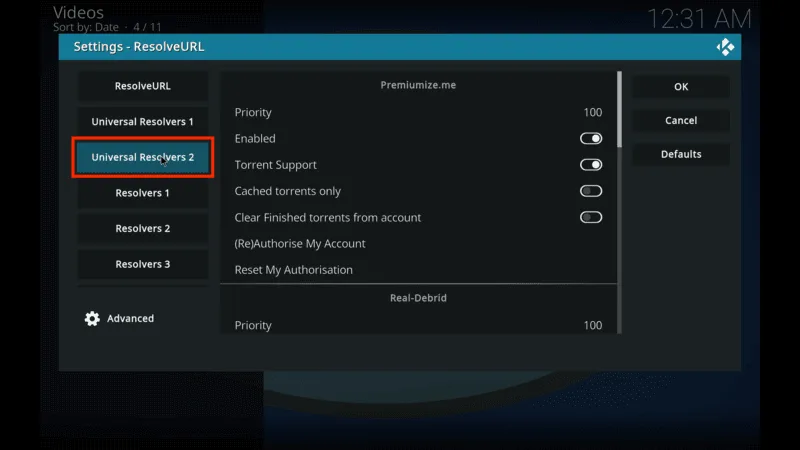This screenshot has width=800, height=450.
Task: Click the Kodi logo icon in header
Action: point(725,47)
